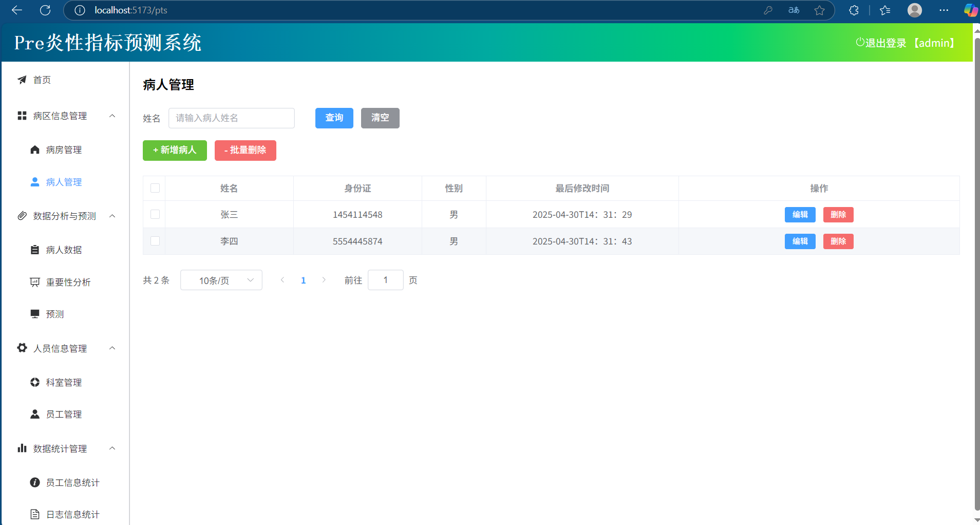Collapse the 病区信息管理 menu section
This screenshot has height=525, width=980.
[x=112, y=116]
